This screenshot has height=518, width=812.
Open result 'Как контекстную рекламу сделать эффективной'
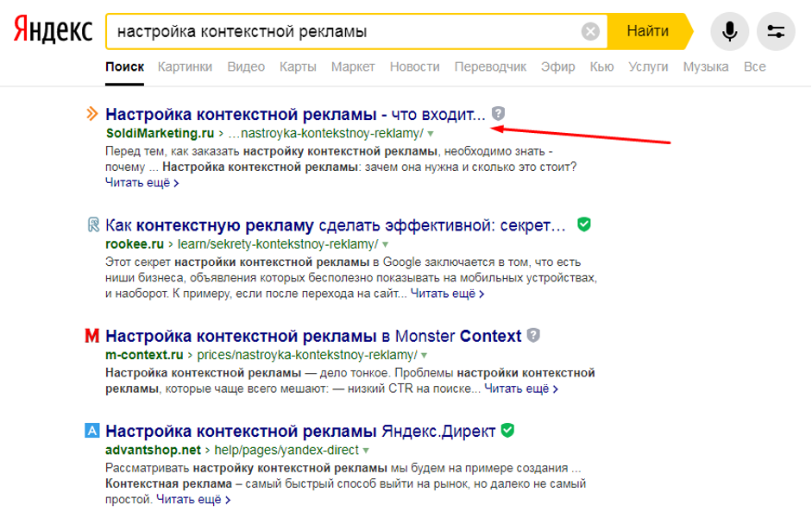pyautogui.click(x=336, y=225)
